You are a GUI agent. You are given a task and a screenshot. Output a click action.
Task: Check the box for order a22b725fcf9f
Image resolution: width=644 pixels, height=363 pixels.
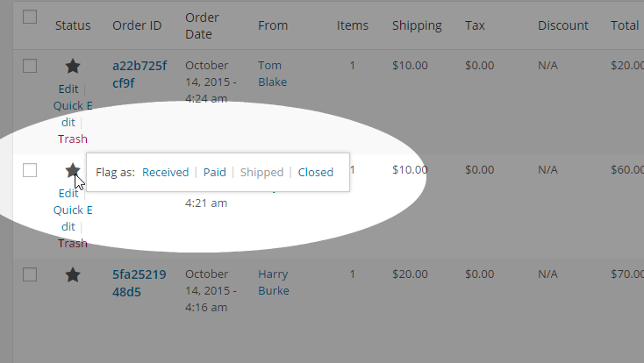(30, 66)
